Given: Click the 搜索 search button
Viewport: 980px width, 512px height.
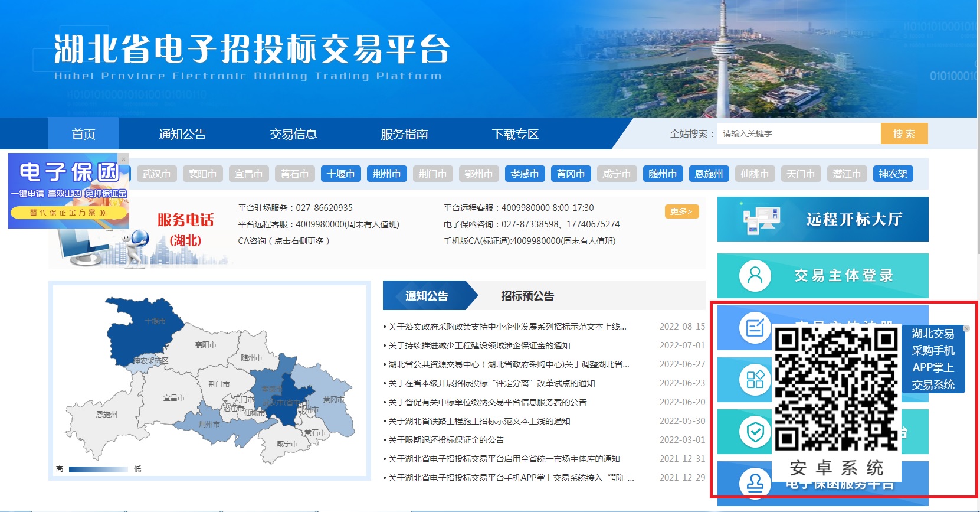Looking at the screenshot, I should tap(904, 133).
